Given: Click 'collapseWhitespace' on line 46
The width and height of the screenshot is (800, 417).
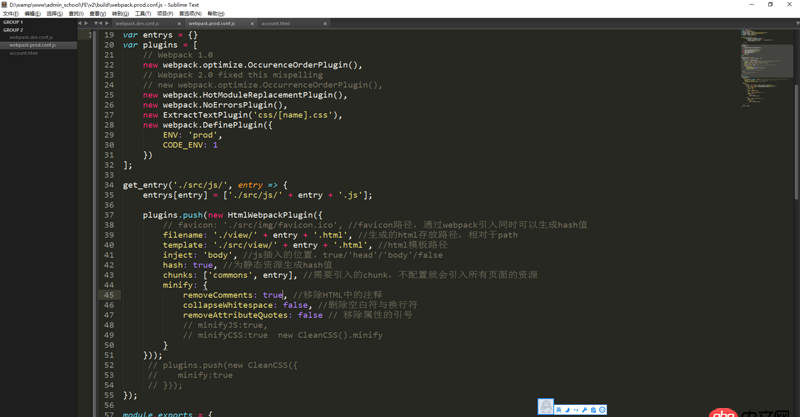Looking at the screenshot, I should click(228, 305).
